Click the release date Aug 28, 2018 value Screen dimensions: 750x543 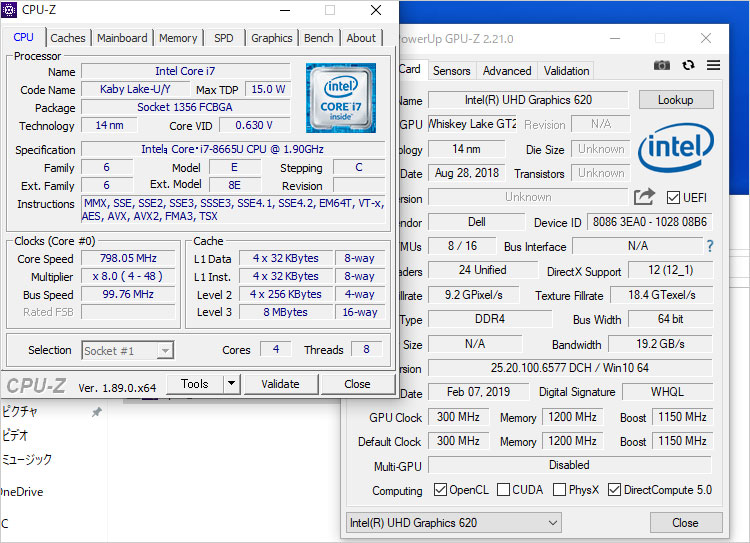coord(467,173)
